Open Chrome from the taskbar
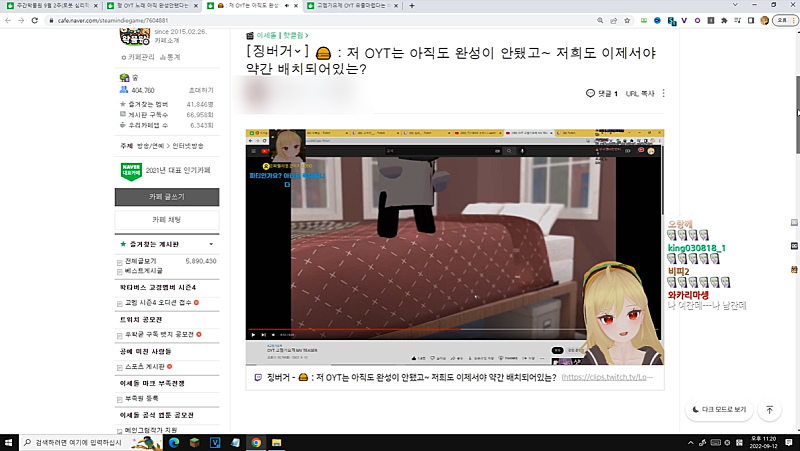800x451 pixels. (256, 442)
